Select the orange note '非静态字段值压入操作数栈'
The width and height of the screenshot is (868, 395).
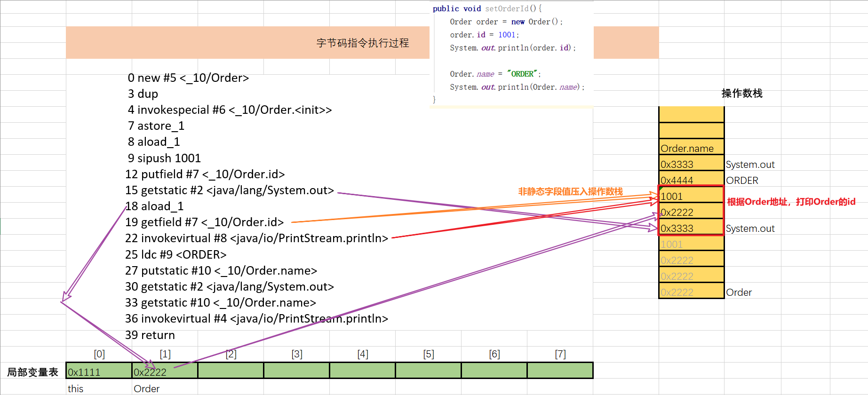[570, 191]
